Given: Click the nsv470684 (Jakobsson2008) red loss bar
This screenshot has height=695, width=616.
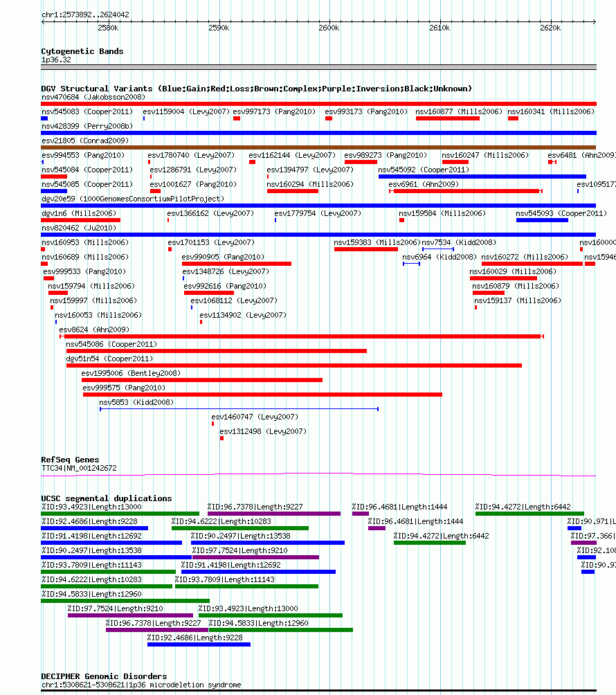Looking at the screenshot, I should coord(318,104).
